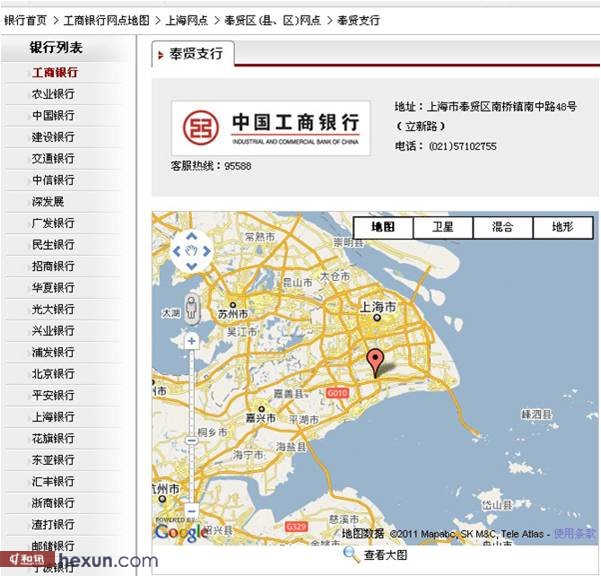Select 中国银行 in bank list
This screenshot has height=577, width=601.
click(x=53, y=115)
